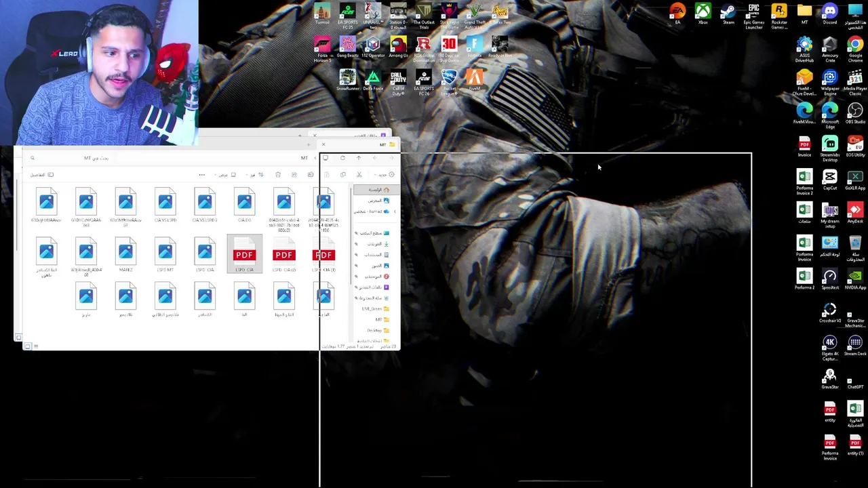
Task: Open ChatGPT desktop shortcut
Action: 855,380
